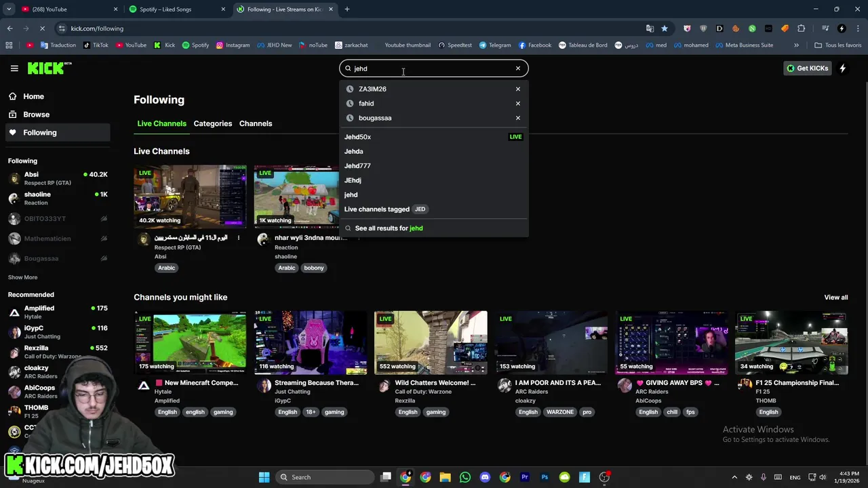The image size is (868, 488).
Task: Open the three-dot menu on Absi stream
Action: pyautogui.click(x=239, y=238)
